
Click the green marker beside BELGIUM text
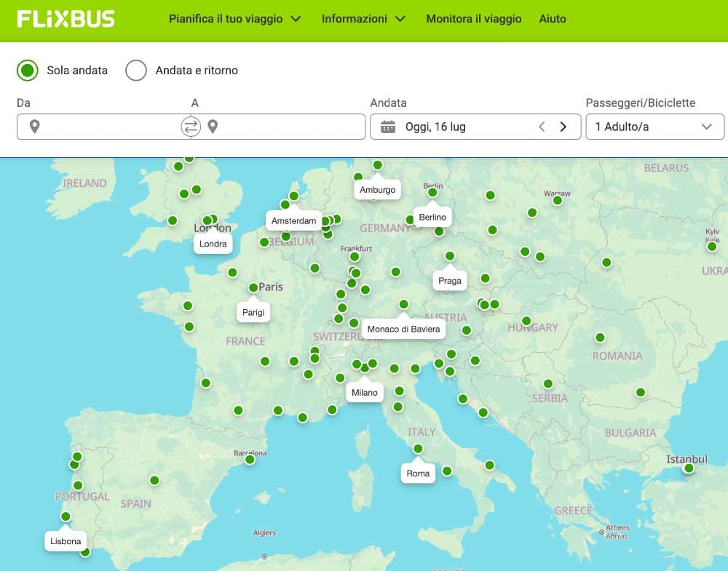(x=264, y=242)
